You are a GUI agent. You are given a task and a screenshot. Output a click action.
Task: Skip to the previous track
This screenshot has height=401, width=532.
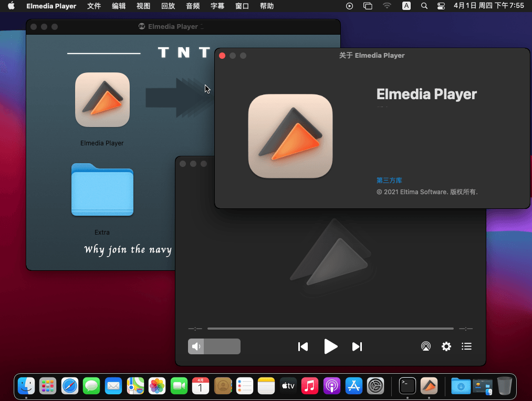[303, 346]
